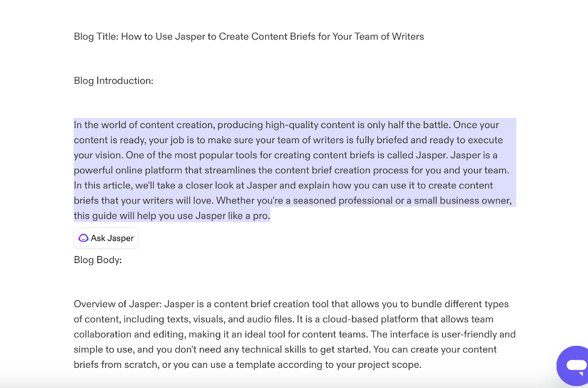This screenshot has width=588, height=388.
Task: Click the text "Overview of Jasper:"
Action: [x=117, y=304]
